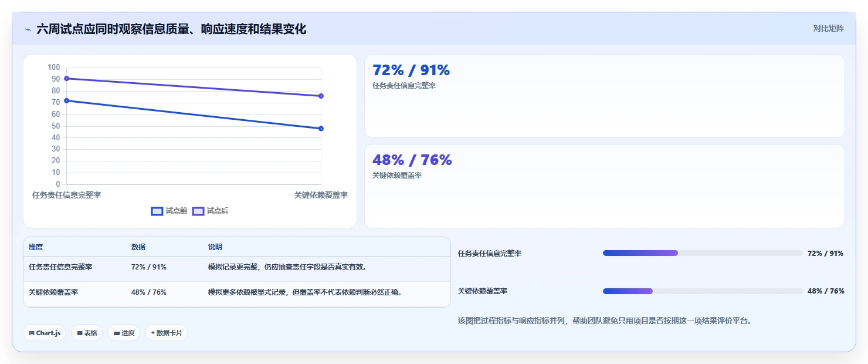
Task: Click the title 六周试点应同时观察信息质量
Action: pyautogui.click(x=171, y=29)
